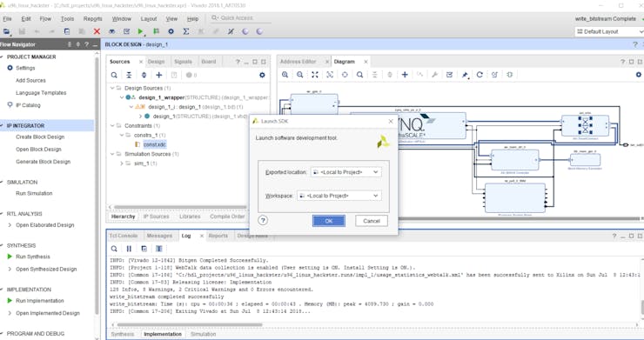
Task: Regenerate the layout with the circular arrow
Action: pos(480,74)
